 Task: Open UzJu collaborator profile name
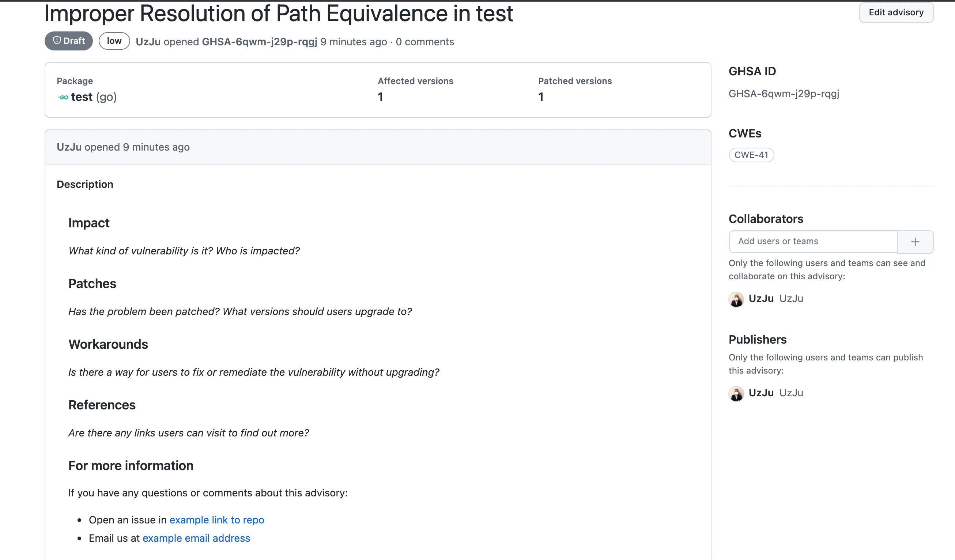(x=760, y=299)
